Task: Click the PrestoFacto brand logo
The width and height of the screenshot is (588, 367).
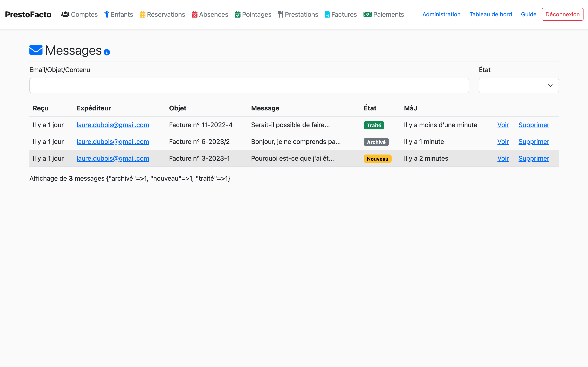Action: (x=28, y=14)
